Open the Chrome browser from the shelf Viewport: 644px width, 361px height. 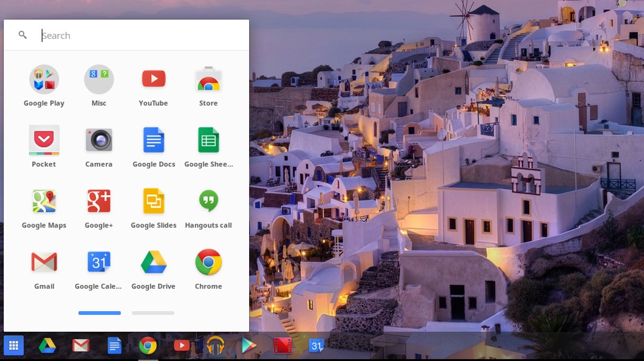pos(148,345)
